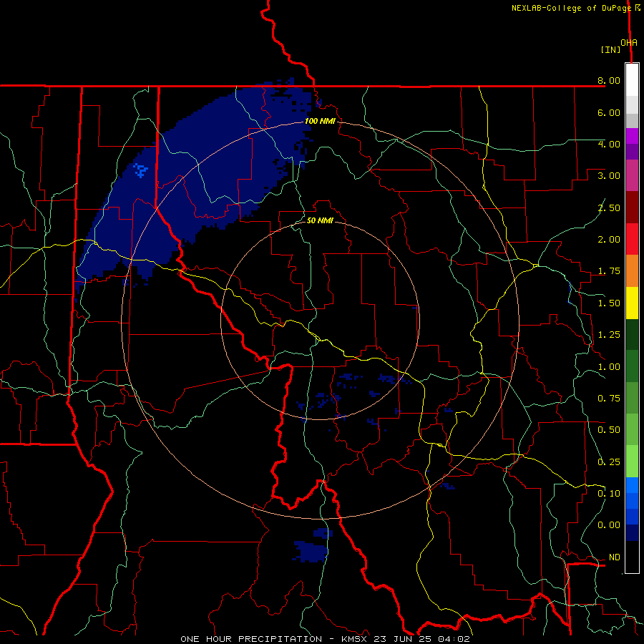Click the 6.00 legend value
This screenshot has height=644, width=644.
[609, 112]
